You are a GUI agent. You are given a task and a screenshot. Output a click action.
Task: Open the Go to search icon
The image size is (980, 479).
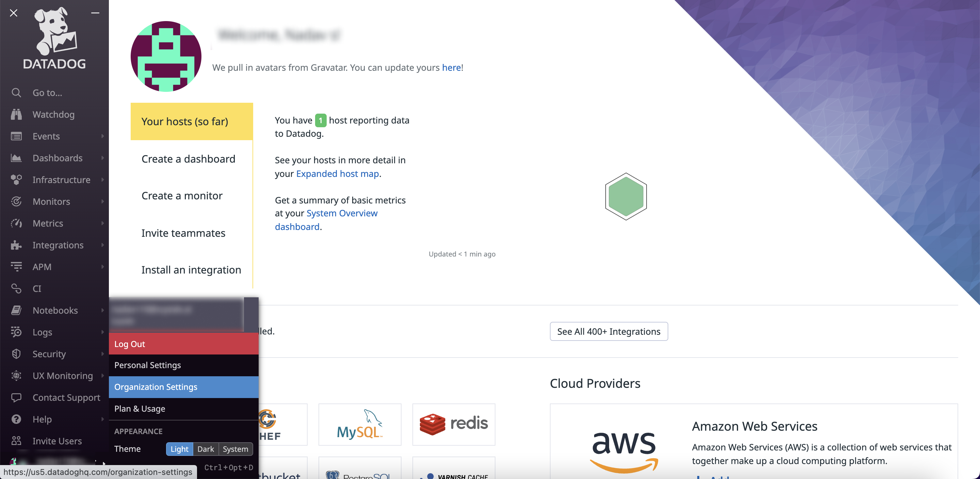click(x=16, y=93)
